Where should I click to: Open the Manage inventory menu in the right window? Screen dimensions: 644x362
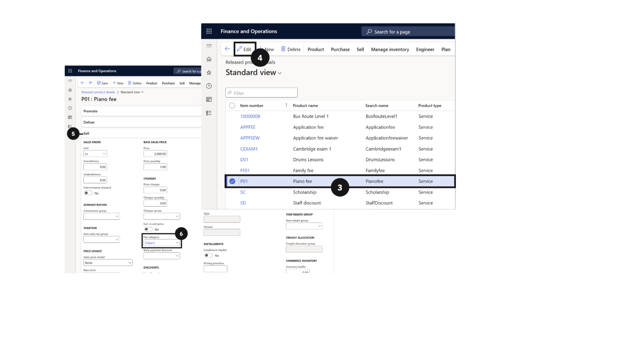click(390, 49)
